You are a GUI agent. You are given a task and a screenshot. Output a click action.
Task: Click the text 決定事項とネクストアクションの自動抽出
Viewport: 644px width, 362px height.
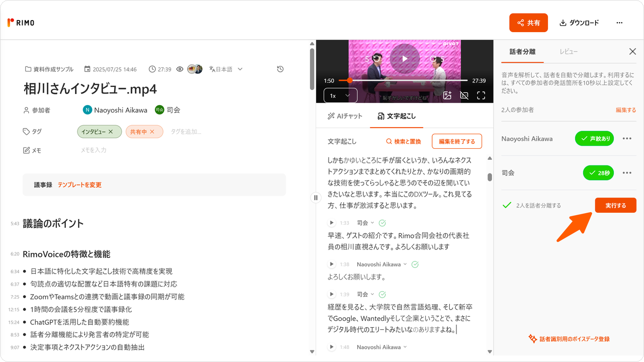click(x=88, y=347)
